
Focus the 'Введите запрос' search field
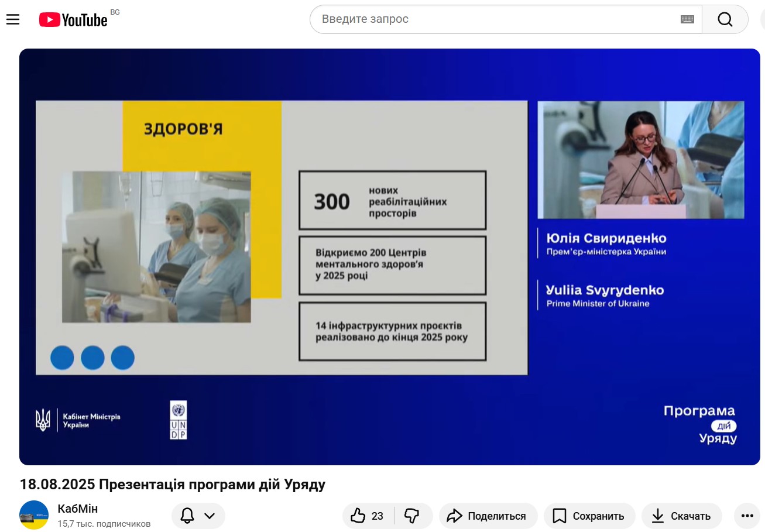click(x=498, y=19)
